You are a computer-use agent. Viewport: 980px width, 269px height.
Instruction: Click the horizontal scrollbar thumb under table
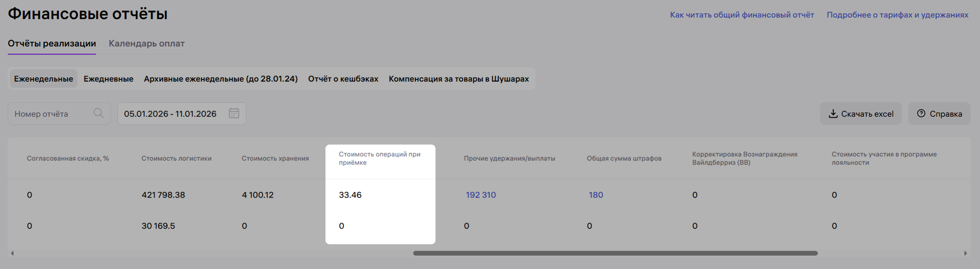coord(615,253)
